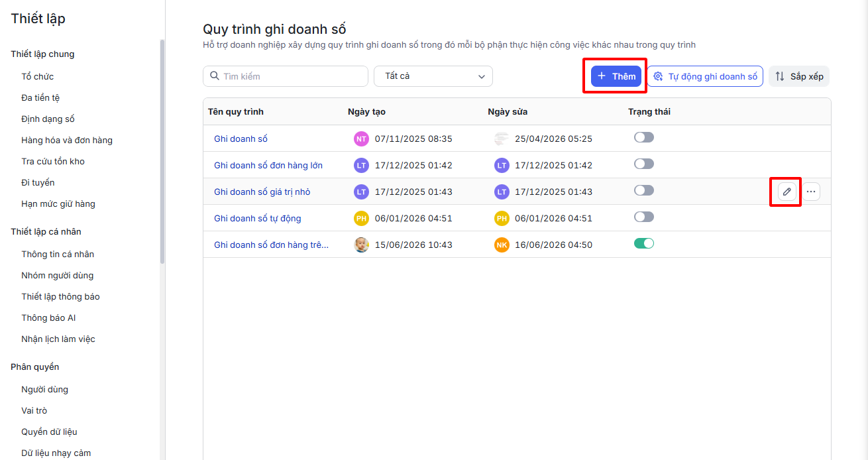Open Dữ liệu nhạy cảm
This screenshot has height=460, width=868.
pos(56,453)
